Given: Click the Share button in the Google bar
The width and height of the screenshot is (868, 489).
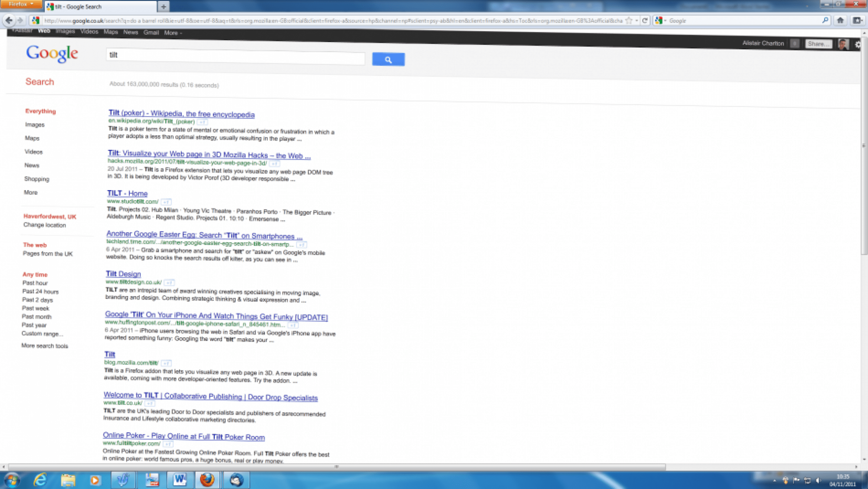Looking at the screenshot, I should pos(818,44).
